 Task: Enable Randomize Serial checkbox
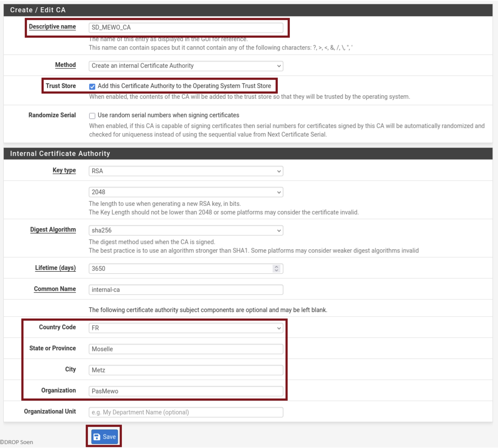(92, 116)
